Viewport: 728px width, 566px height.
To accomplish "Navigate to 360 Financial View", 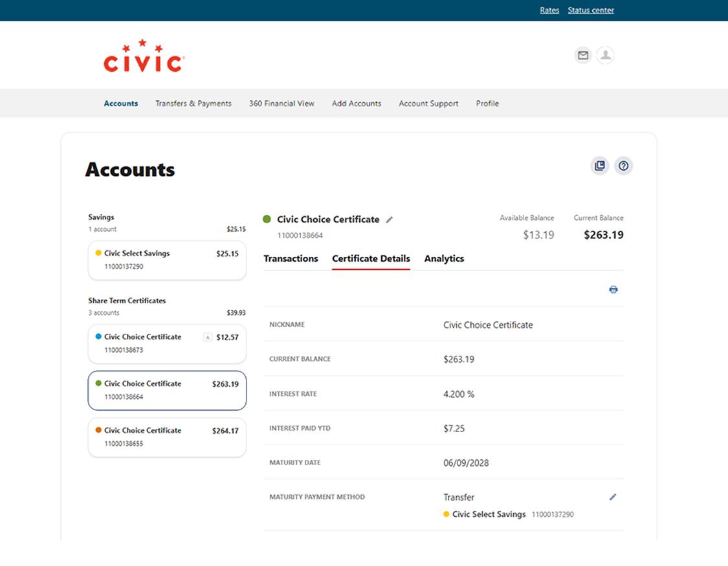I will pos(281,103).
